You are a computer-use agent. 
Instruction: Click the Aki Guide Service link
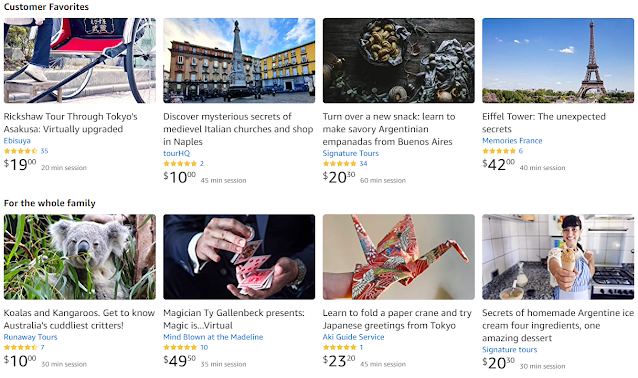click(354, 337)
